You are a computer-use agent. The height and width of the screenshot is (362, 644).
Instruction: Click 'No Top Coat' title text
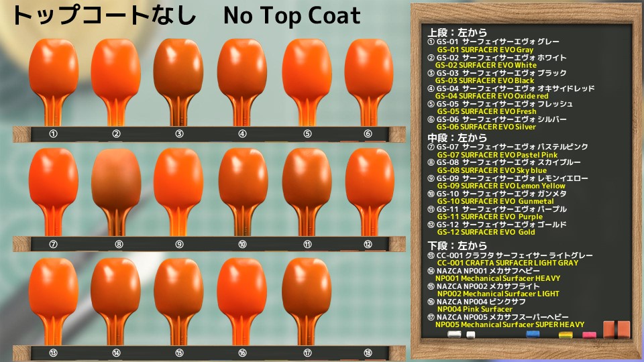[292, 16]
